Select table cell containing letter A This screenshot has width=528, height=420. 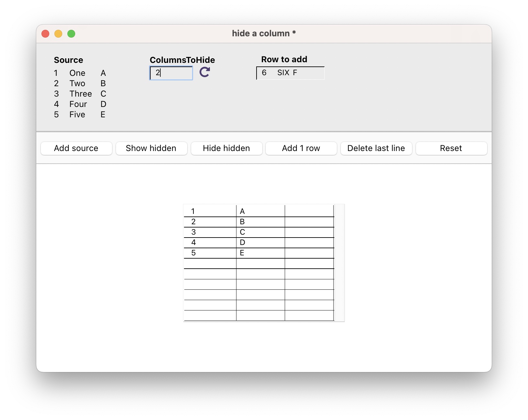pos(260,211)
